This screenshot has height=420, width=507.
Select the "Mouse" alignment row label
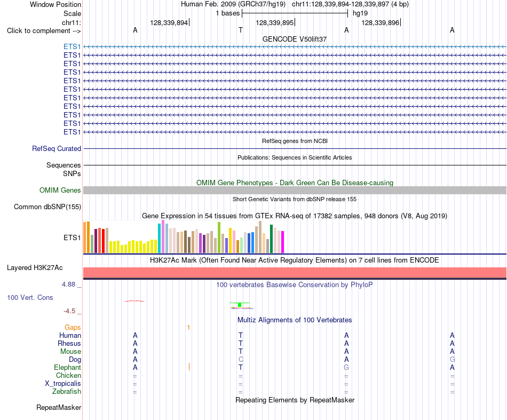[x=70, y=352]
